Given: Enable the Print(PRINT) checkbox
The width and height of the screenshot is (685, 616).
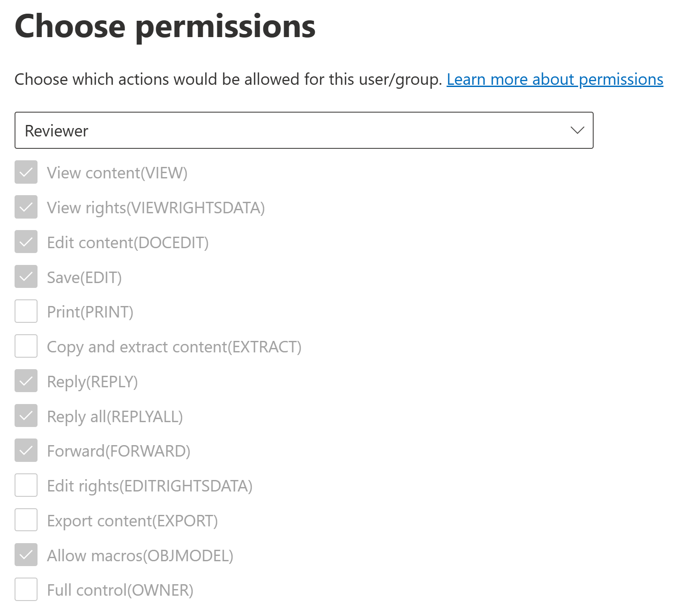Looking at the screenshot, I should [x=26, y=311].
